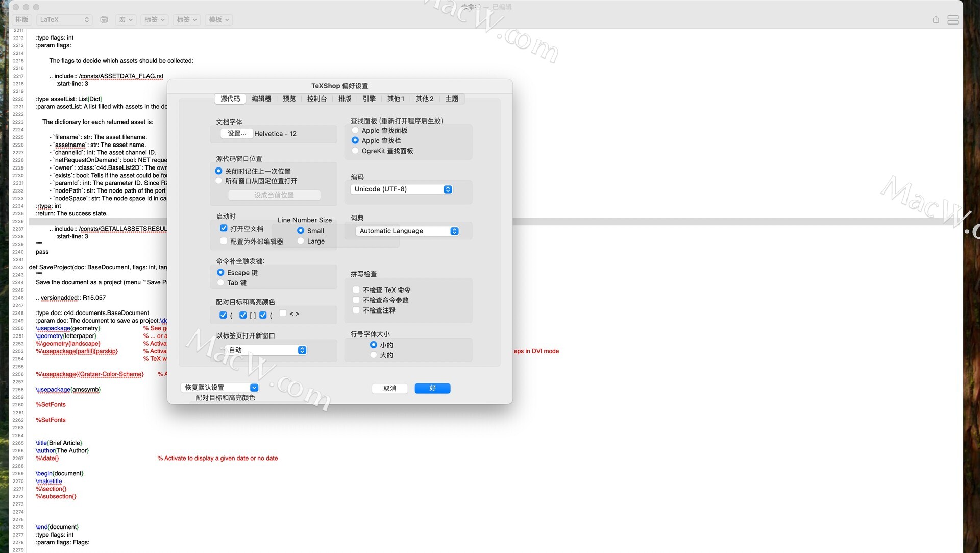The width and height of the screenshot is (980, 553).
Task: Toggle curly brace { matching checkbox
Action: click(x=223, y=315)
